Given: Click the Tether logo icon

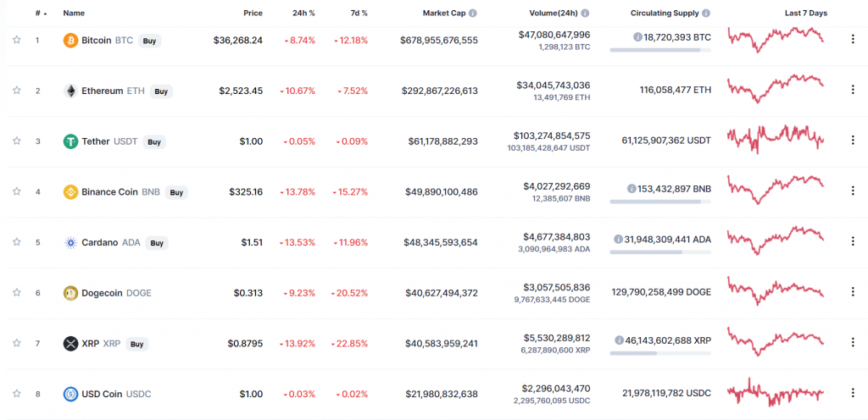Looking at the screenshot, I should 70,141.
